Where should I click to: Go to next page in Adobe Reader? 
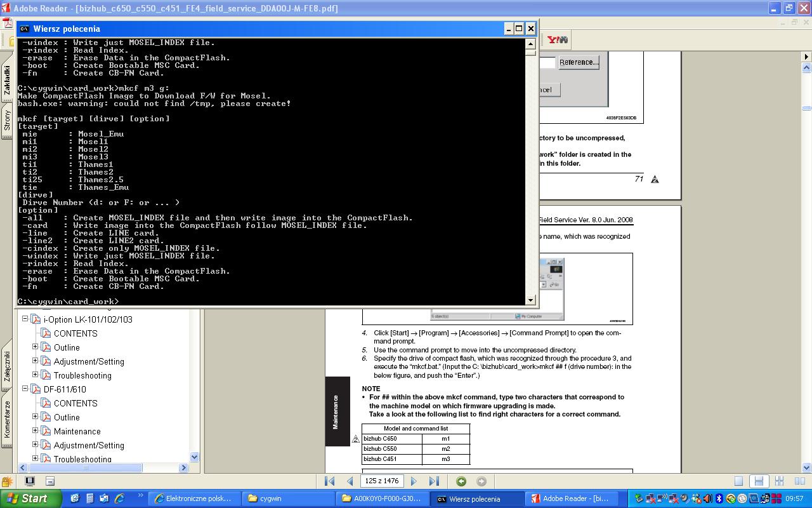tap(414, 481)
